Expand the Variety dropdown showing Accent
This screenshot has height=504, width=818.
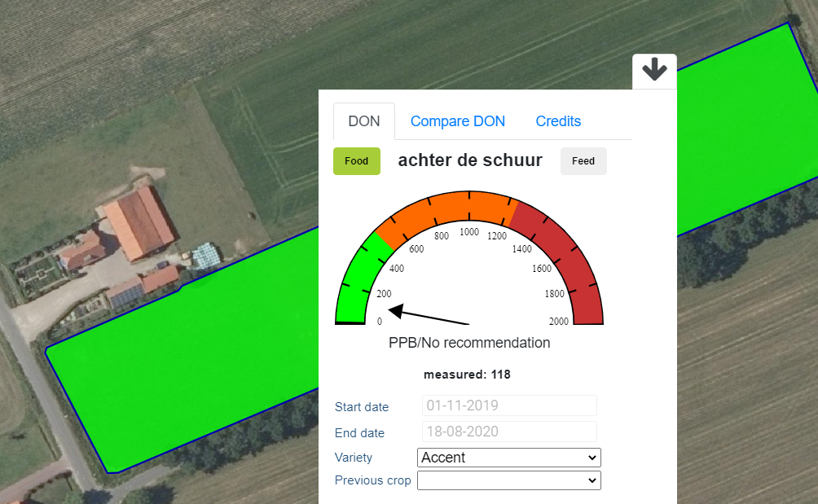[508, 458]
